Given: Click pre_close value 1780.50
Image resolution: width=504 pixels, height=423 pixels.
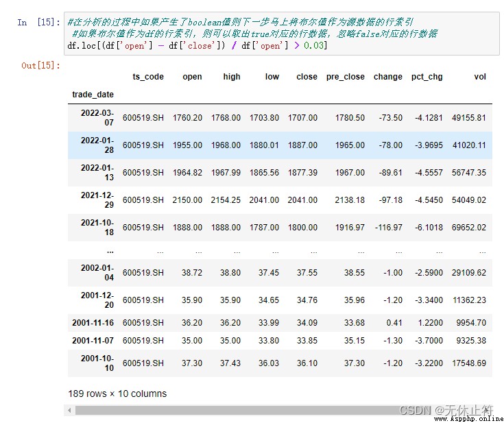Looking at the screenshot, I should click(x=350, y=118).
